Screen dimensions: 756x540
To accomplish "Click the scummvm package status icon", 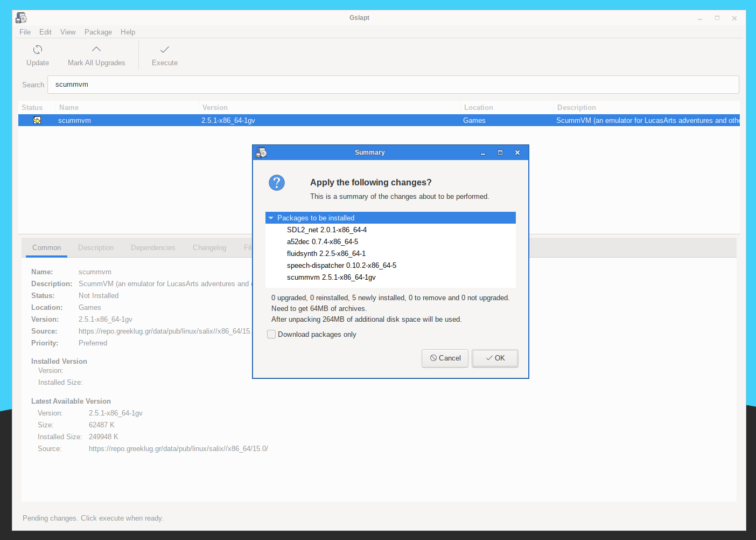I will pos(37,120).
